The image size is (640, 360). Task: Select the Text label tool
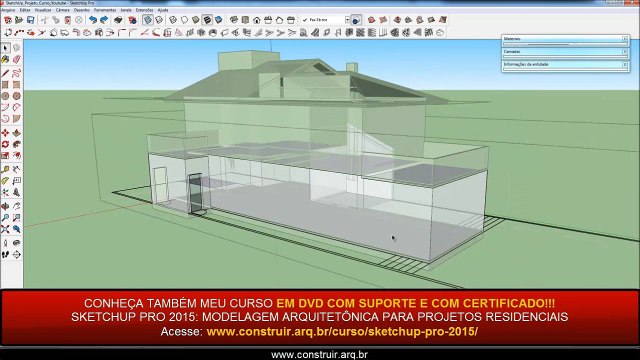pos(16,181)
